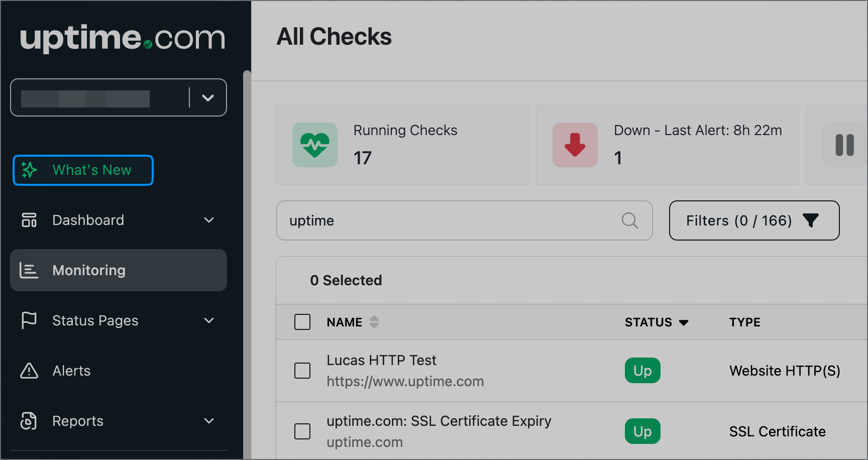
Task: Click the search magnifier icon
Action: point(630,220)
